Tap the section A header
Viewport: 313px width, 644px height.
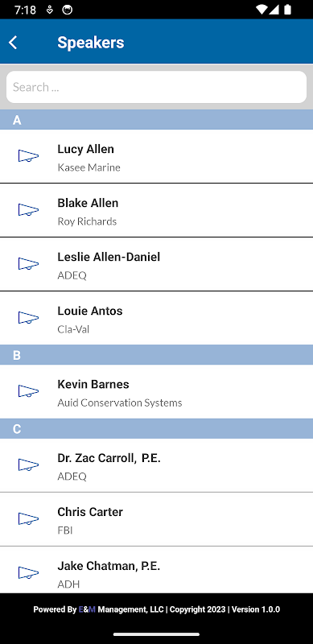pyautogui.click(x=156, y=120)
